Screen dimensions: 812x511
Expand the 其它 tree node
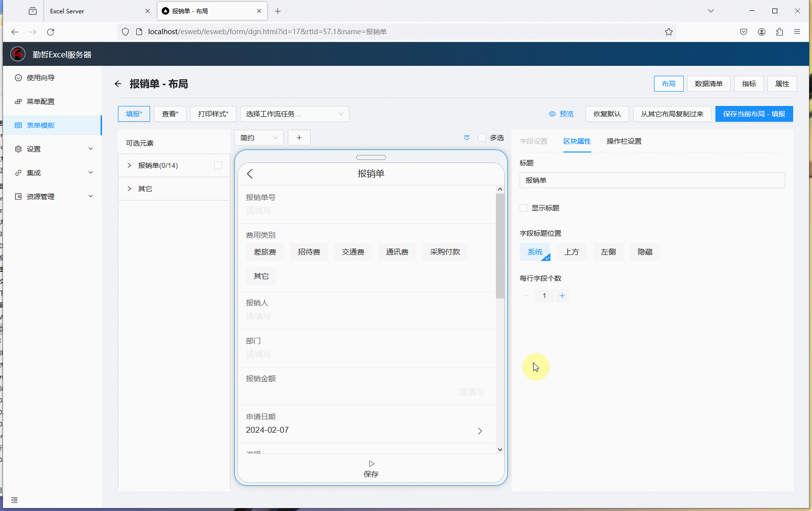click(129, 189)
